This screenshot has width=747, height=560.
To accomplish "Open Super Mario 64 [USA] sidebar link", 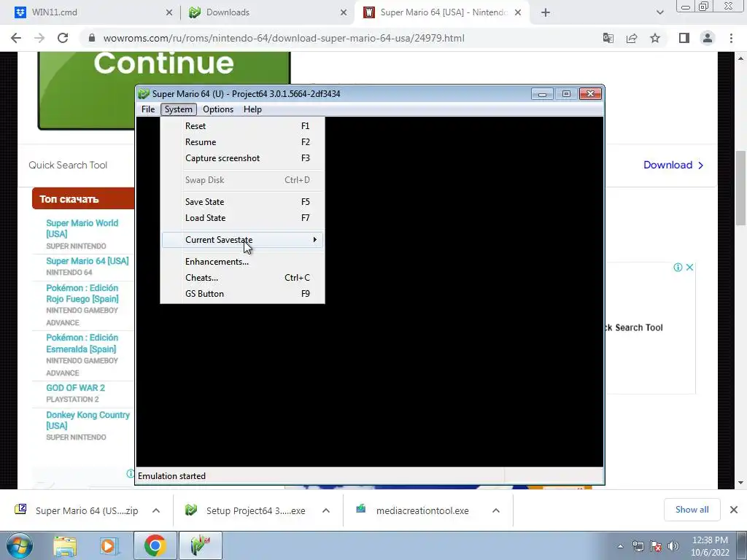I will point(88,261).
